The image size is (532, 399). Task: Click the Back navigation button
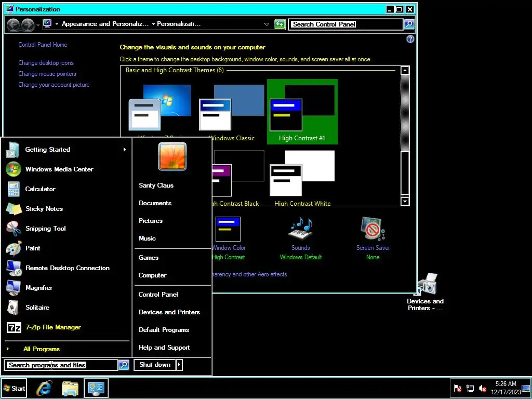[x=13, y=25]
